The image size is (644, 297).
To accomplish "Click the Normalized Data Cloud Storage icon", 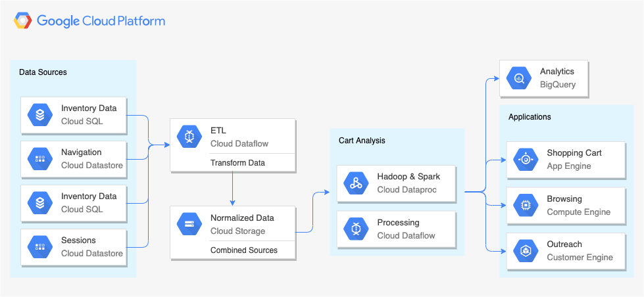I will [x=189, y=224].
